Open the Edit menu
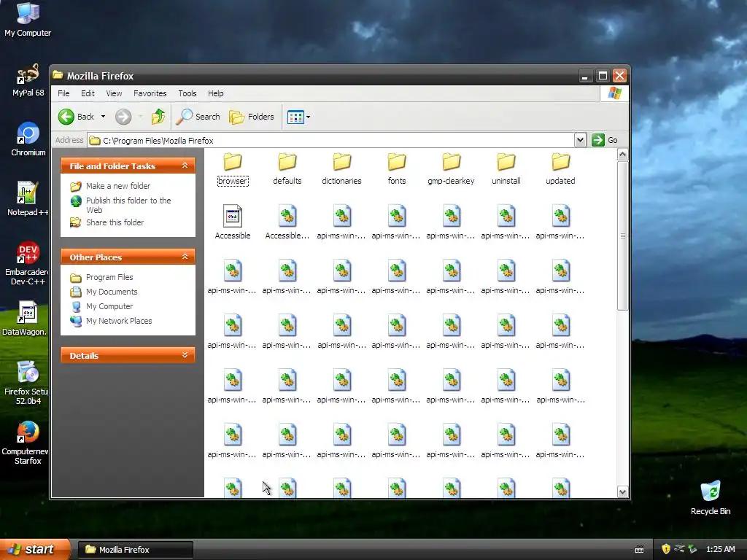The width and height of the screenshot is (747, 560). (88, 93)
